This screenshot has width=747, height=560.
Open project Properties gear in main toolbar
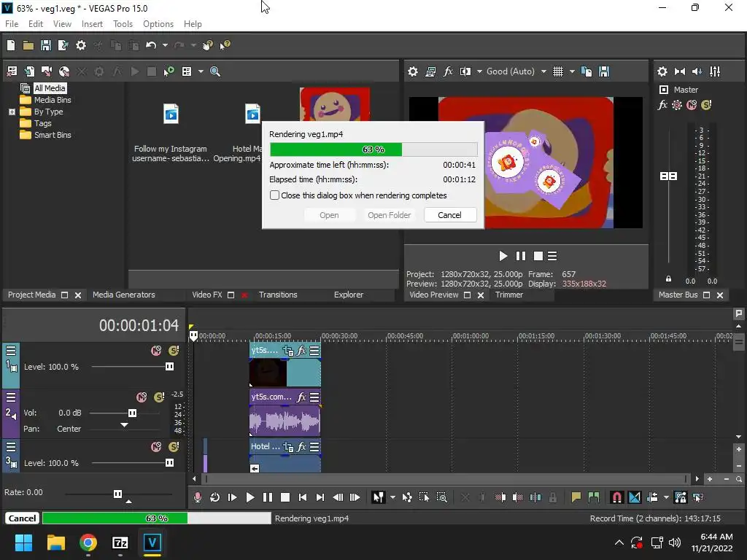pos(81,45)
